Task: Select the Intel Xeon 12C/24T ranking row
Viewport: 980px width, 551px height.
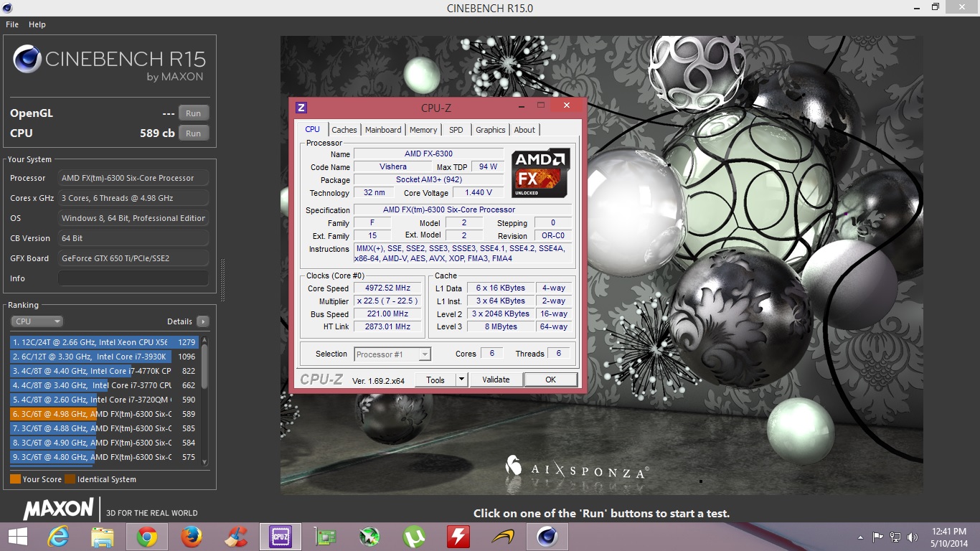Action: [105, 342]
